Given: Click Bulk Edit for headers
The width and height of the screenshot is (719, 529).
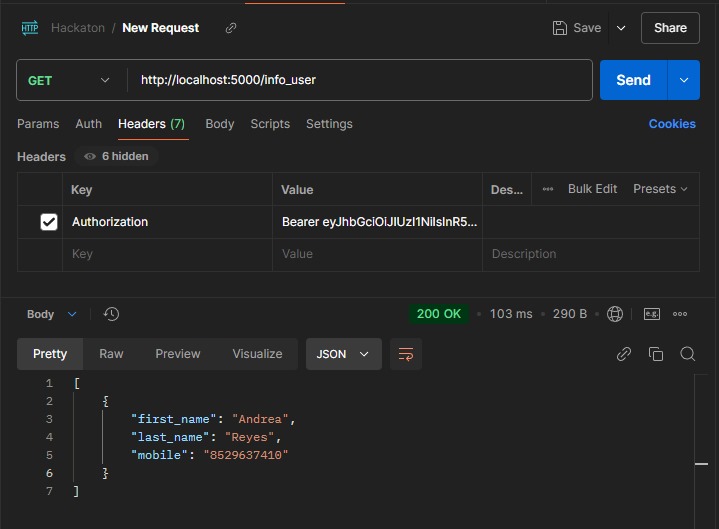Looking at the screenshot, I should pyautogui.click(x=592, y=189).
